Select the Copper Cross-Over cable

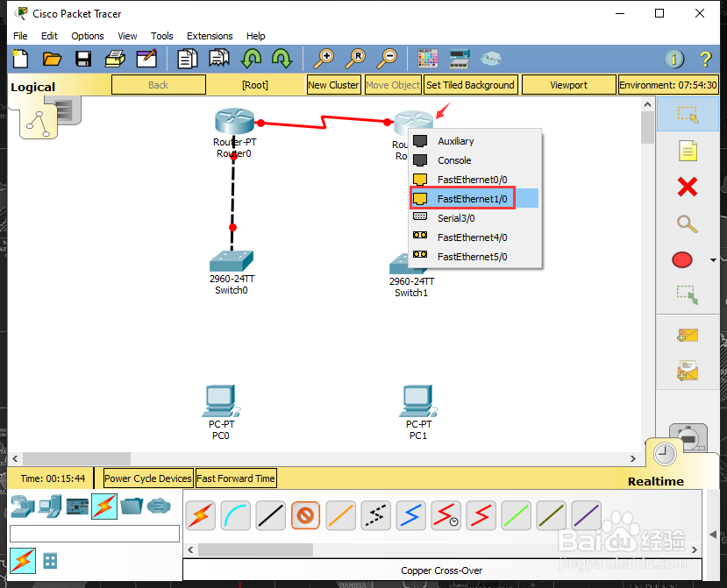305,515
